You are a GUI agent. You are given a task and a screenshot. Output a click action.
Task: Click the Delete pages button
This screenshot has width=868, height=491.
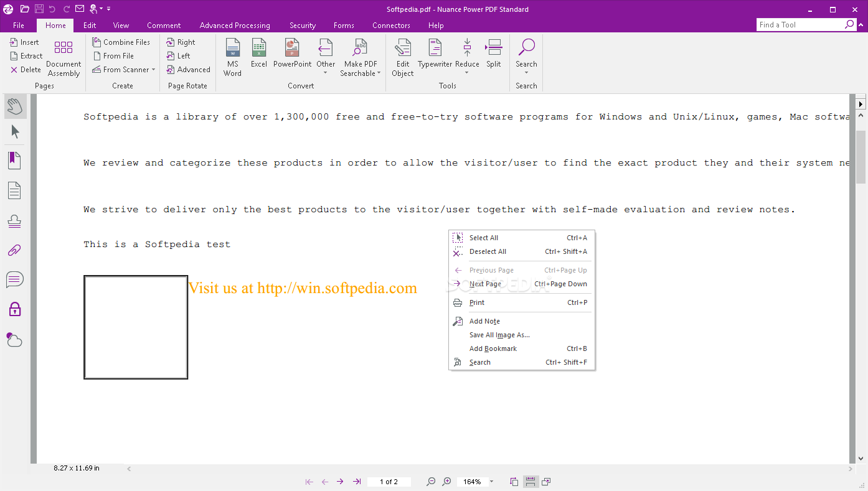click(26, 70)
